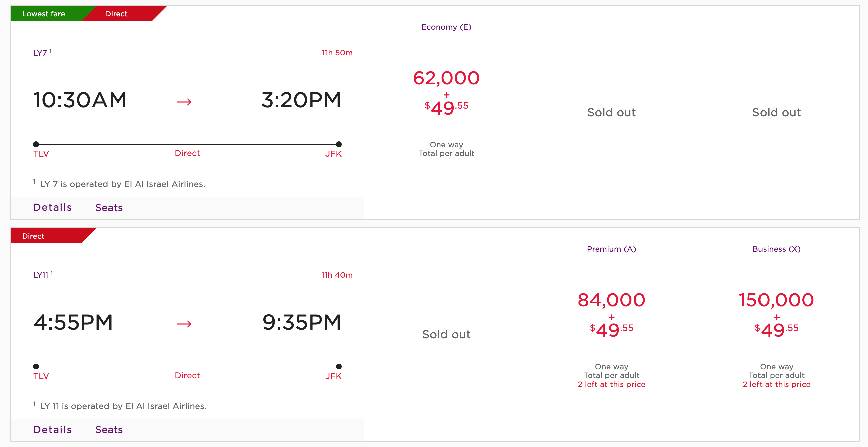This screenshot has height=447, width=868.
Task: Click the Direct badge on the LY11 card
Action: pos(33,236)
